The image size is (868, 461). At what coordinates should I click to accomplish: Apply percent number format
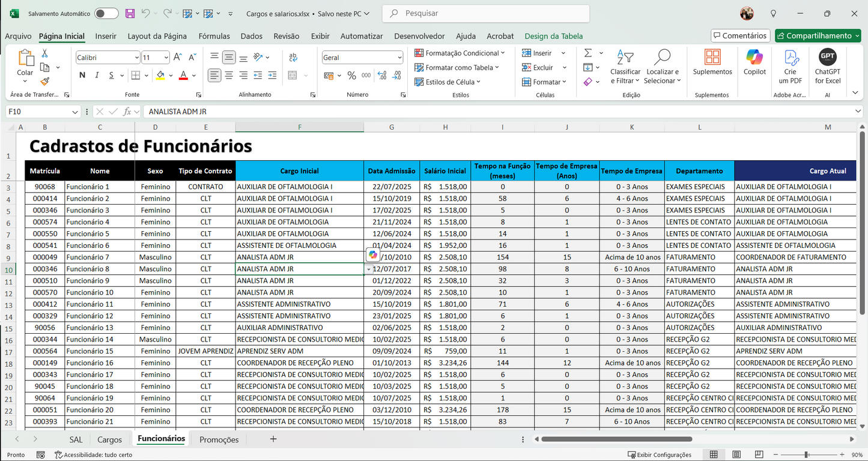tap(353, 76)
